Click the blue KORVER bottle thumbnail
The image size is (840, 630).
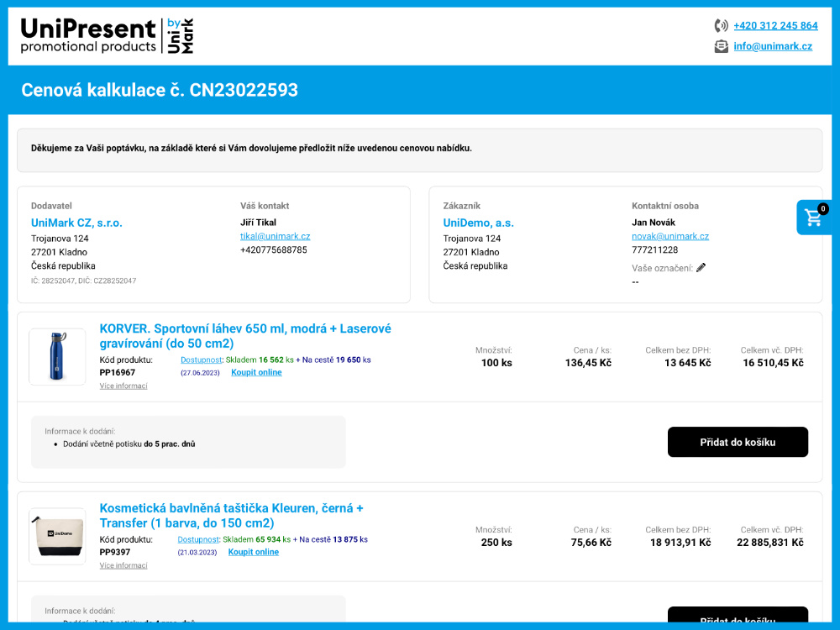[57, 357]
